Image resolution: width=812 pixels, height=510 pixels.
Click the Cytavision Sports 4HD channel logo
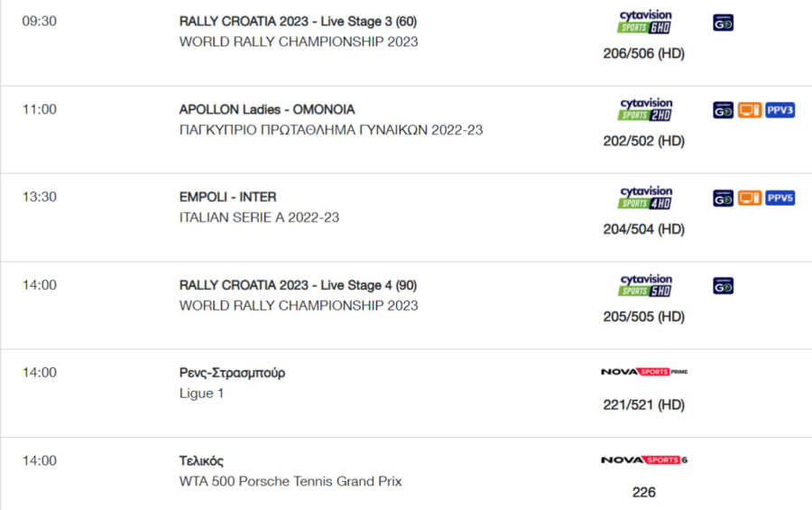645,198
